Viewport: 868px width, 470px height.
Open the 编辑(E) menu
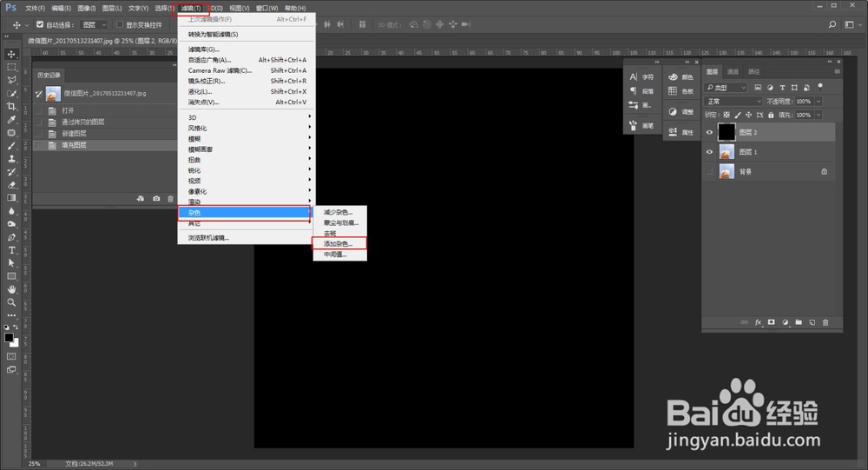coord(61,9)
